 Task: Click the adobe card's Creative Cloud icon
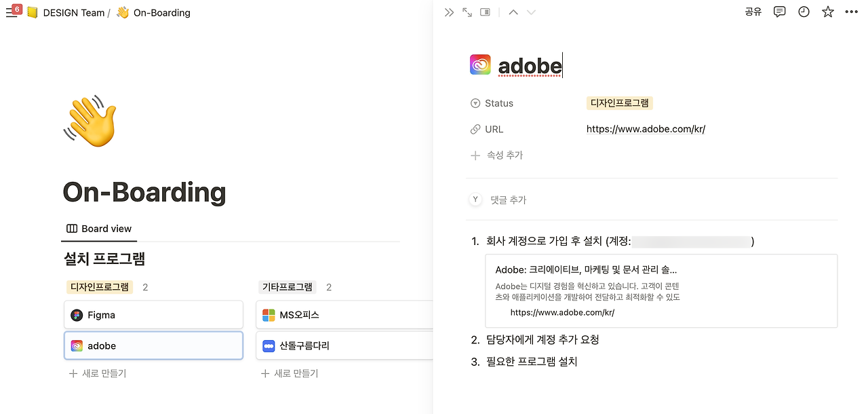coord(77,345)
